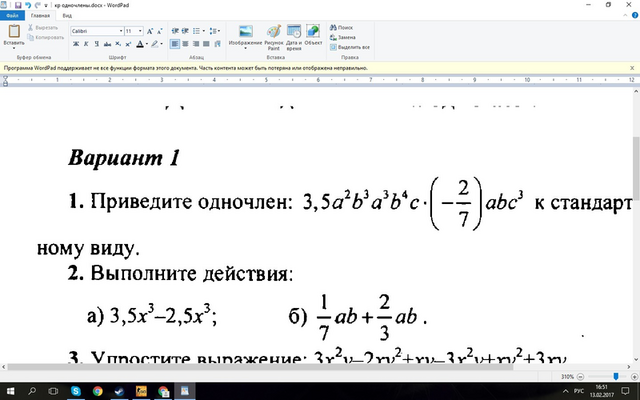
Task: Toggle bold (Ж) formatting
Action: coord(76,44)
